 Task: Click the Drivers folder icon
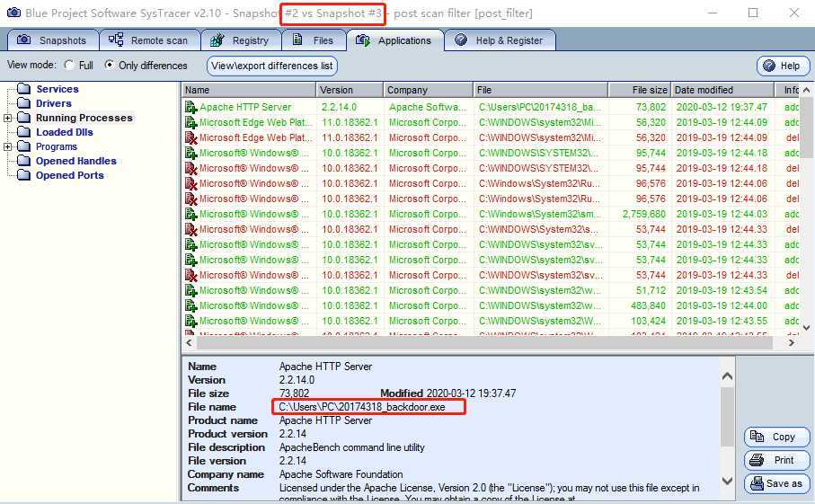pyautogui.click(x=24, y=103)
